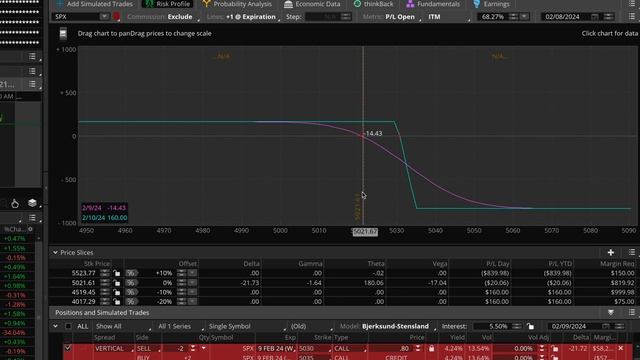Collapse the Price Slices section
The height and width of the screenshot is (360, 640).
tap(55, 253)
